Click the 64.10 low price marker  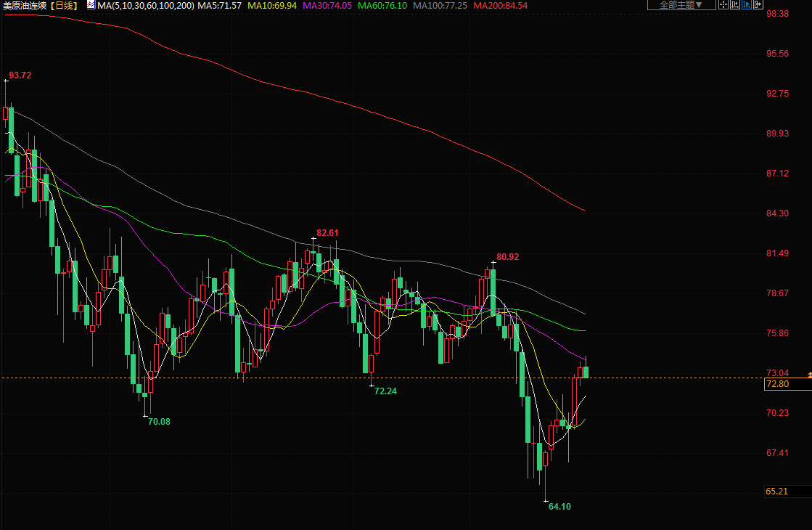click(x=559, y=506)
